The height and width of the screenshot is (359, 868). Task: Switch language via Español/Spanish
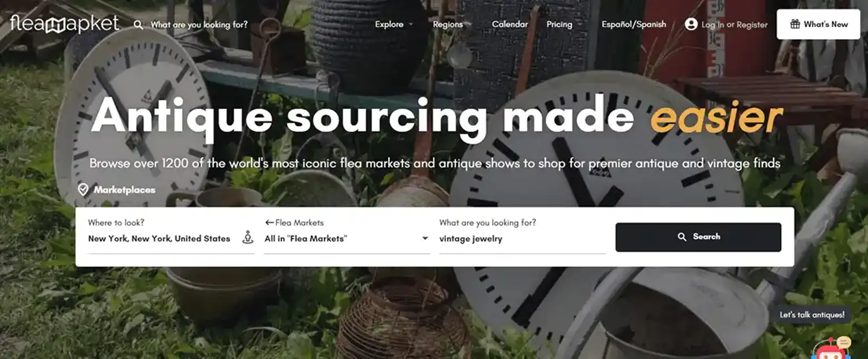pos(634,24)
